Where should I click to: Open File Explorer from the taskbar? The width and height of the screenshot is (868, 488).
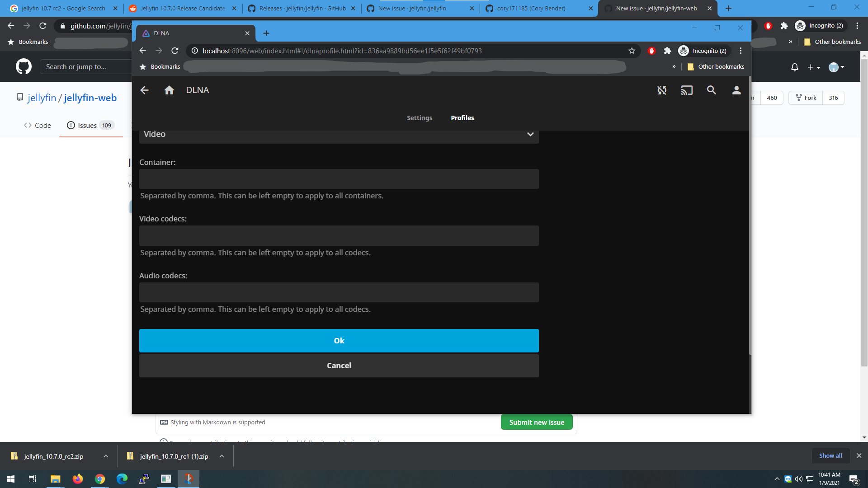(55, 479)
